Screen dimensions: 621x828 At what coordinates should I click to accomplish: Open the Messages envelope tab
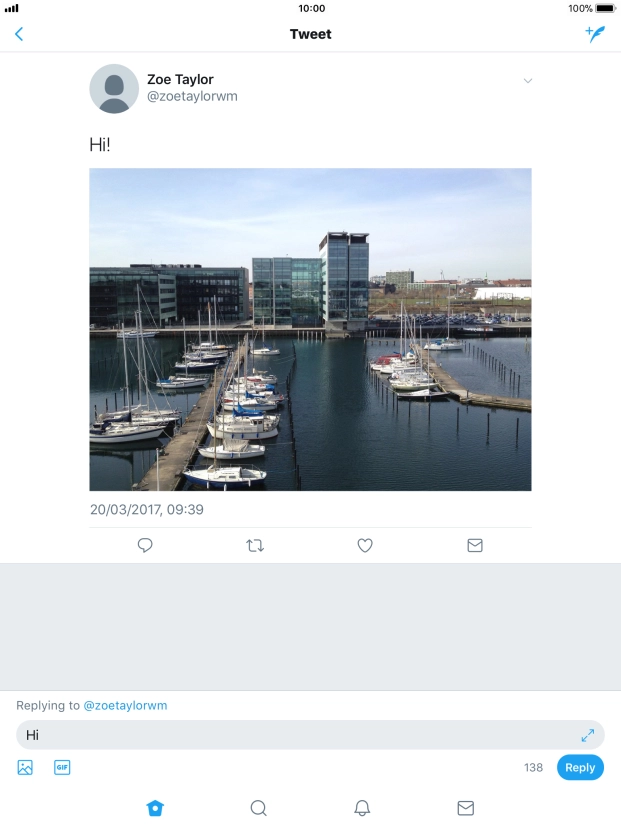465,808
